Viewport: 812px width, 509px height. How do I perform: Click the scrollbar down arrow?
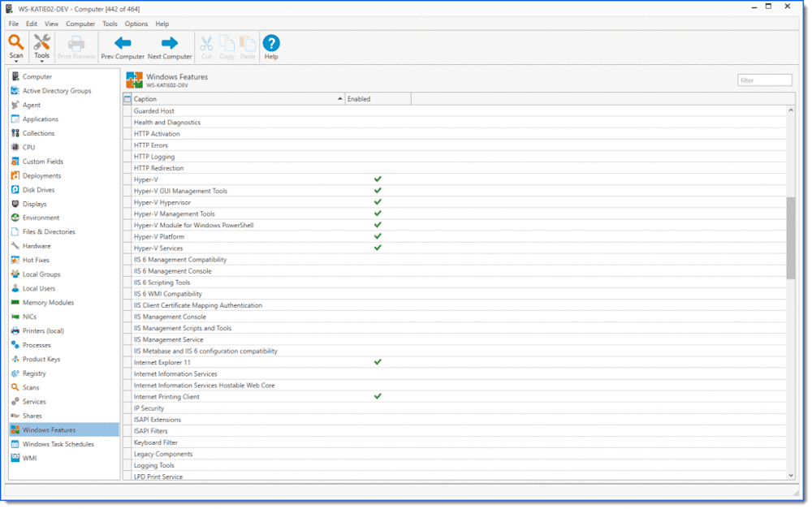coord(790,476)
